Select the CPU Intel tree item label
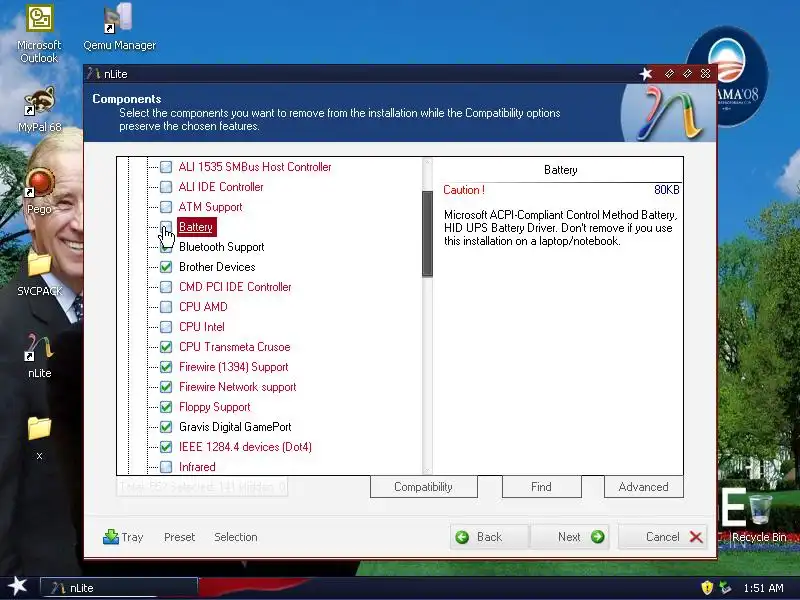This screenshot has width=800, height=600. (x=202, y=327)
